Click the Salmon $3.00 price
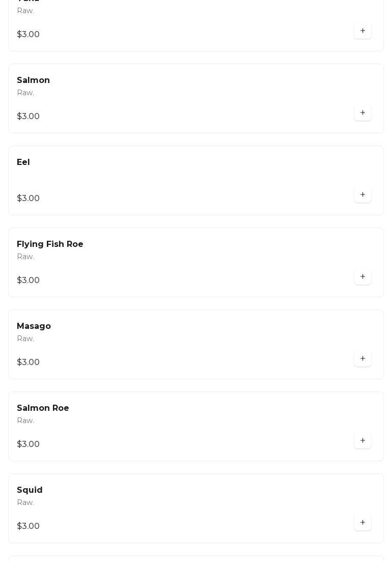Screen dimensions: 392x561 pos(29,117)
